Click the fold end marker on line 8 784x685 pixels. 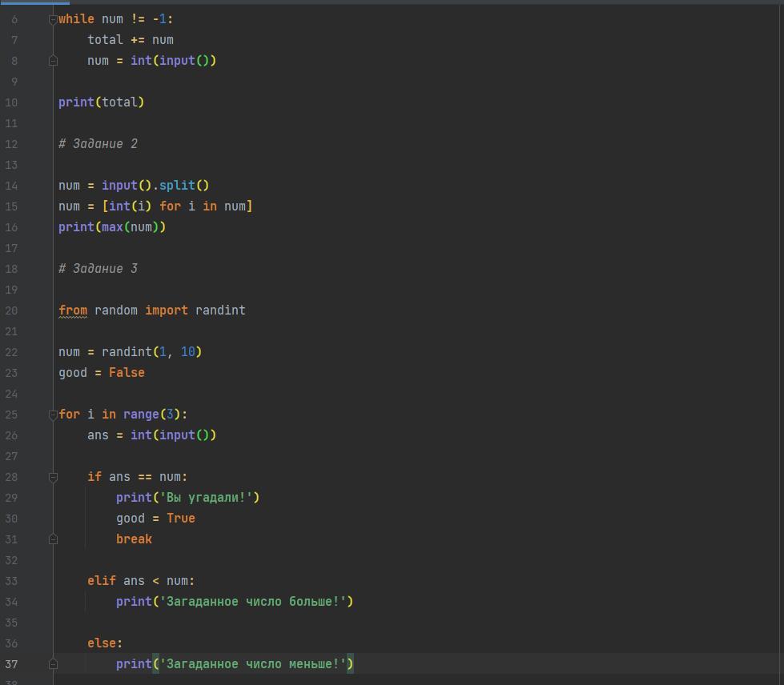53,61
